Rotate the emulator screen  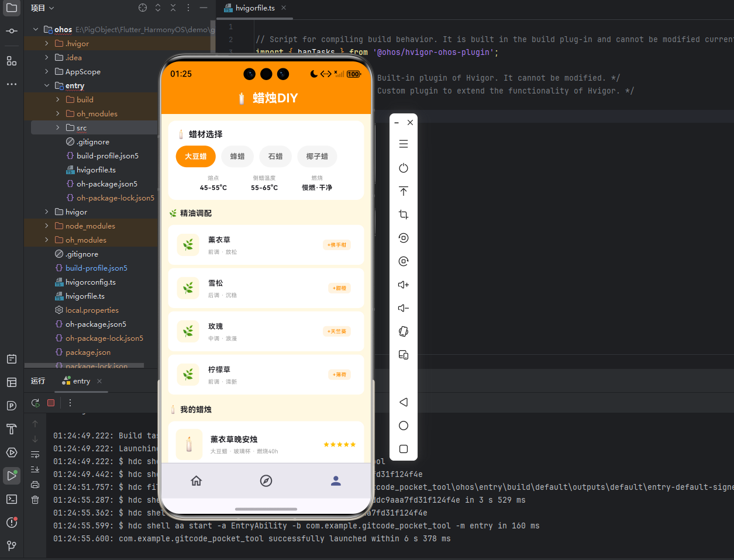(x=404, y=331)
